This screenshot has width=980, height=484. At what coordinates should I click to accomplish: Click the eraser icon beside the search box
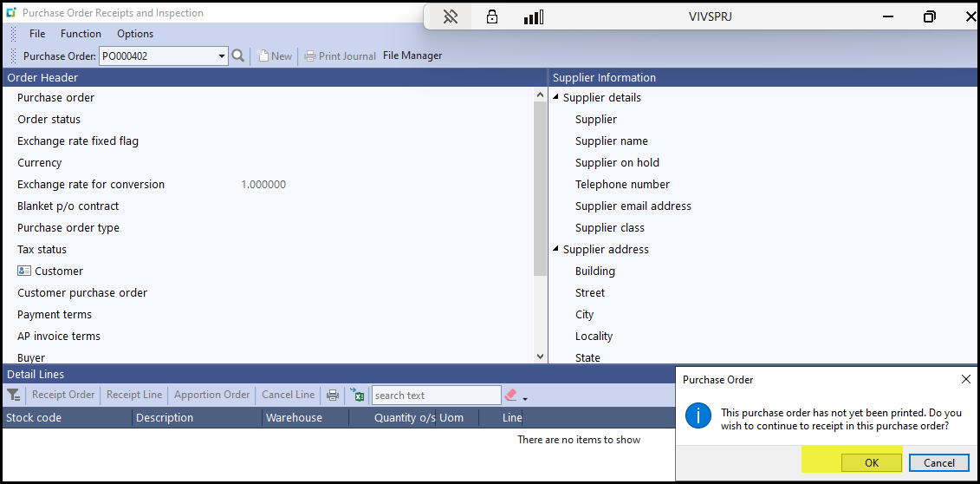(x=510, y=395)
